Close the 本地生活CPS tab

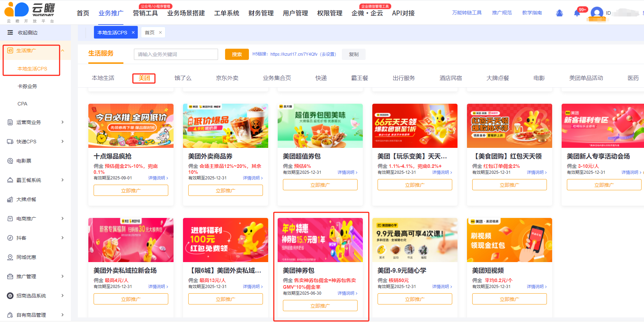pyautogui.click(x=133, y=33)
